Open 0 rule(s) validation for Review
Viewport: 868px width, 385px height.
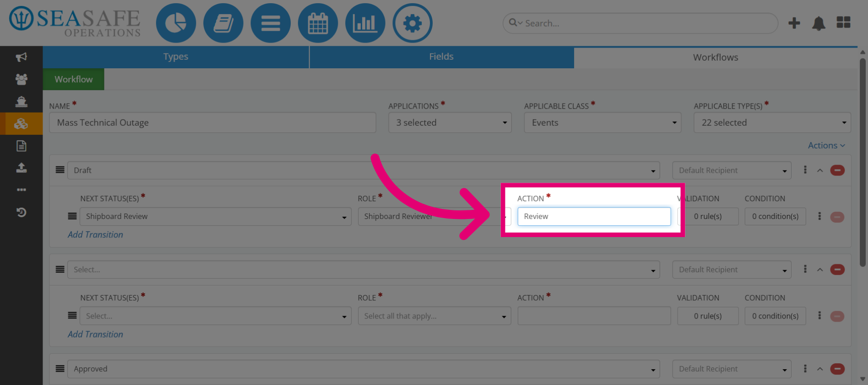(x=708, y=216)
